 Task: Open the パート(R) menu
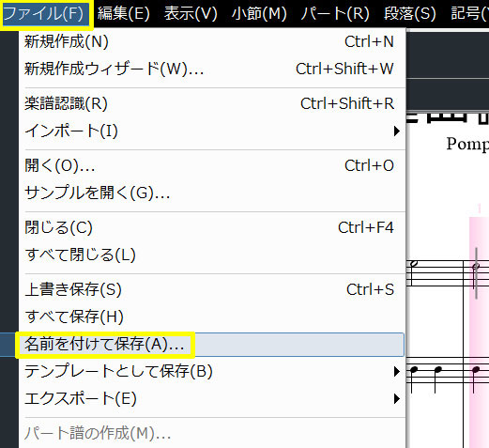335,13
